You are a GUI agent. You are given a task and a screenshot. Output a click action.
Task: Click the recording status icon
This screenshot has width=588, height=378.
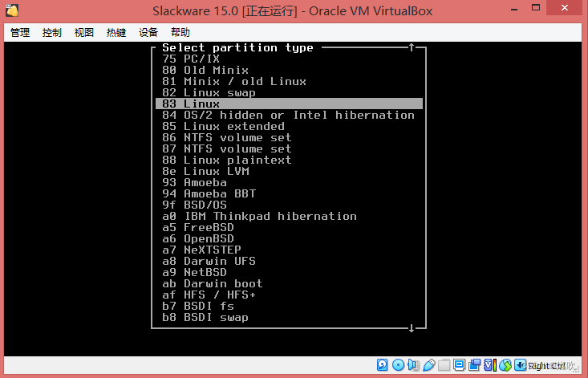(x=474, y=365)
